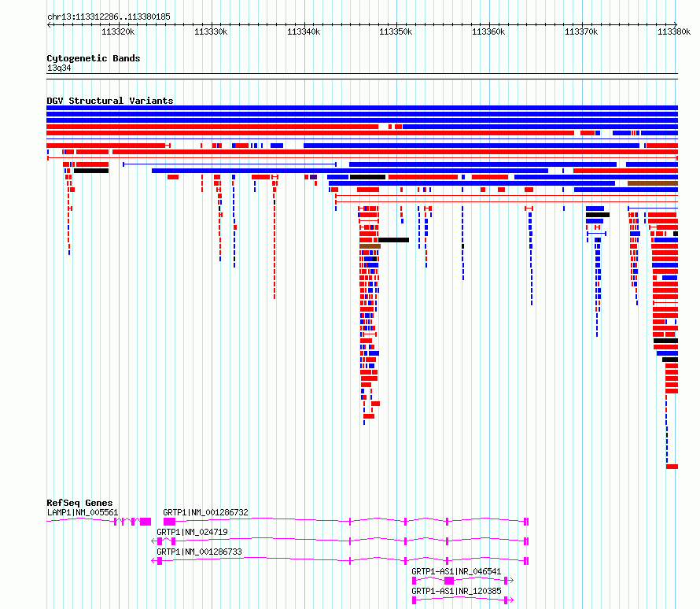Click the 113360k ruler tick label
This screenshot has height=609, width=700.
[x=488, y=31]
